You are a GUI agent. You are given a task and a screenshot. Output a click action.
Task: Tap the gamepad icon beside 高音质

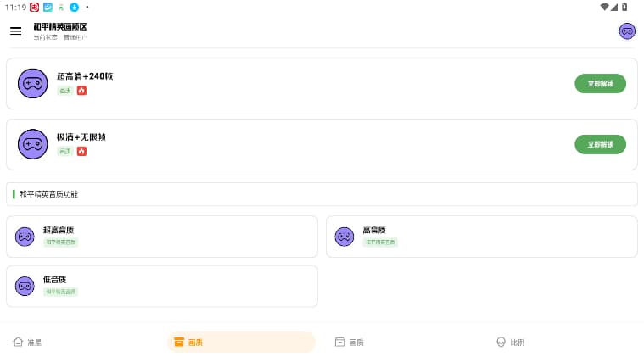click(344, 237)
